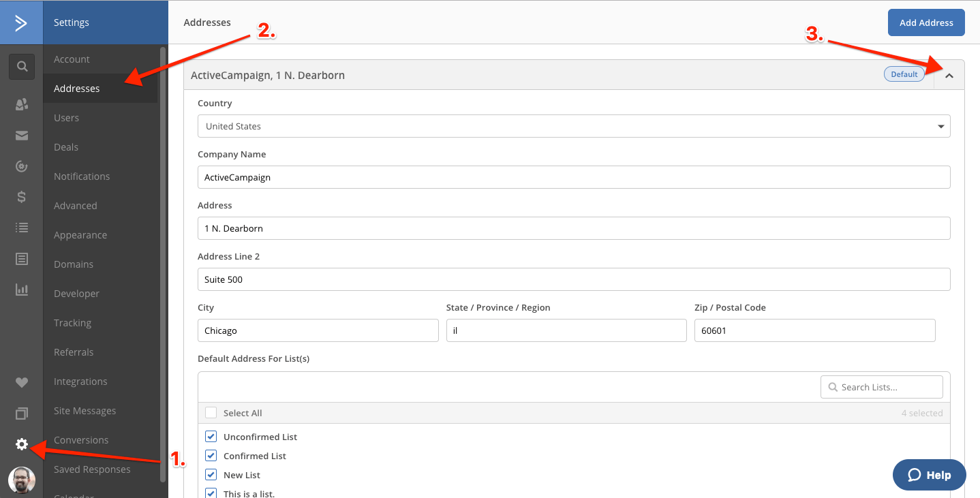Select Domains in the settings menu
980x498 pixels.
tap(74, 264)
